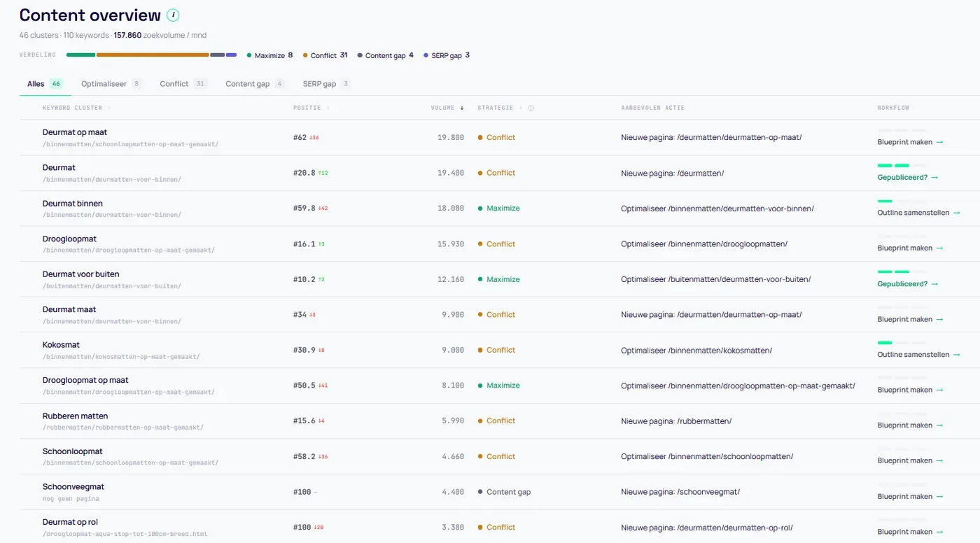Click the sort icon beside Keyword Cluster header
This screenshot has width=980, height=543.
pyautogui.click(x=109, y=108)
